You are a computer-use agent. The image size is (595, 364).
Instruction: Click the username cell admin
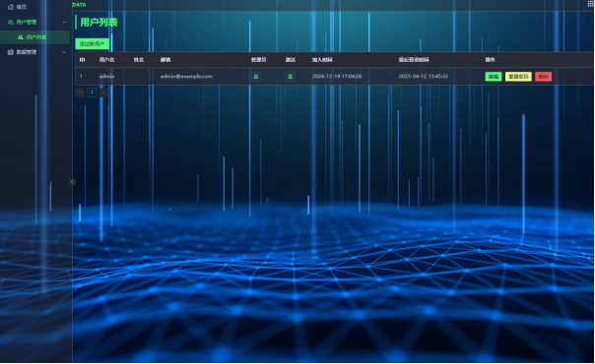106,77
